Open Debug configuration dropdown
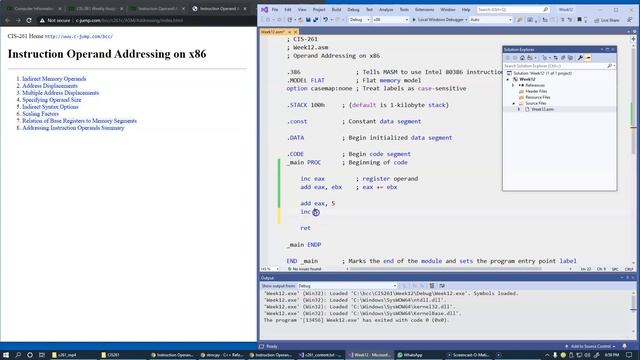 point(360,20)
